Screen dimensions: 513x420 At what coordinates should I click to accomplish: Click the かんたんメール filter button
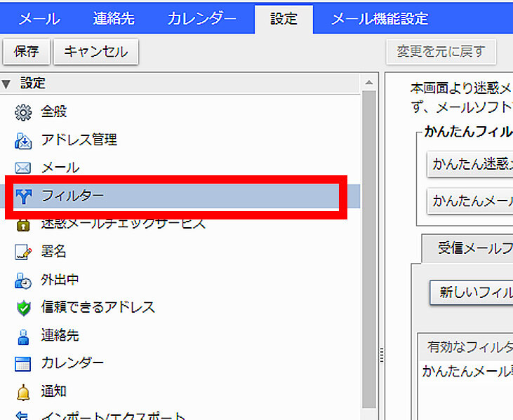470,201
